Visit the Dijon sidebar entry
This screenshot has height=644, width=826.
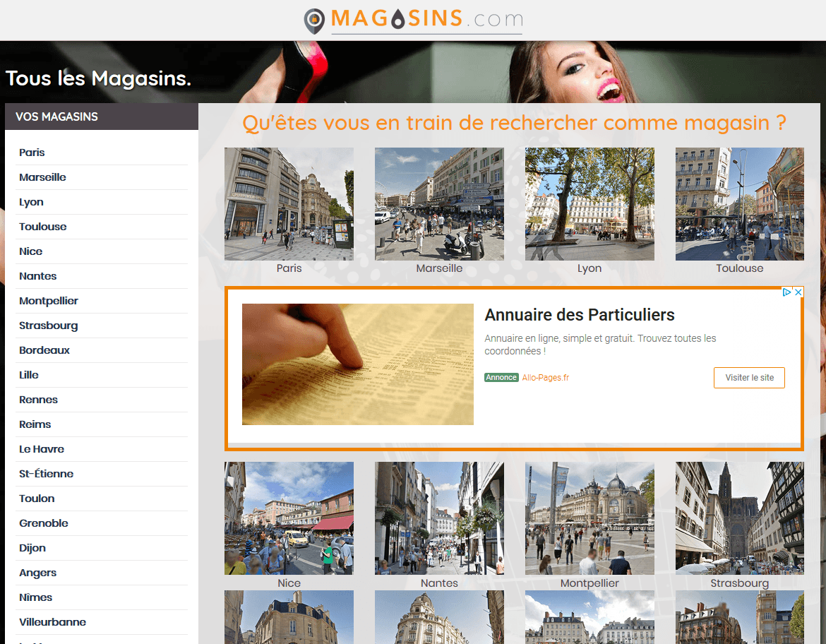32,548
